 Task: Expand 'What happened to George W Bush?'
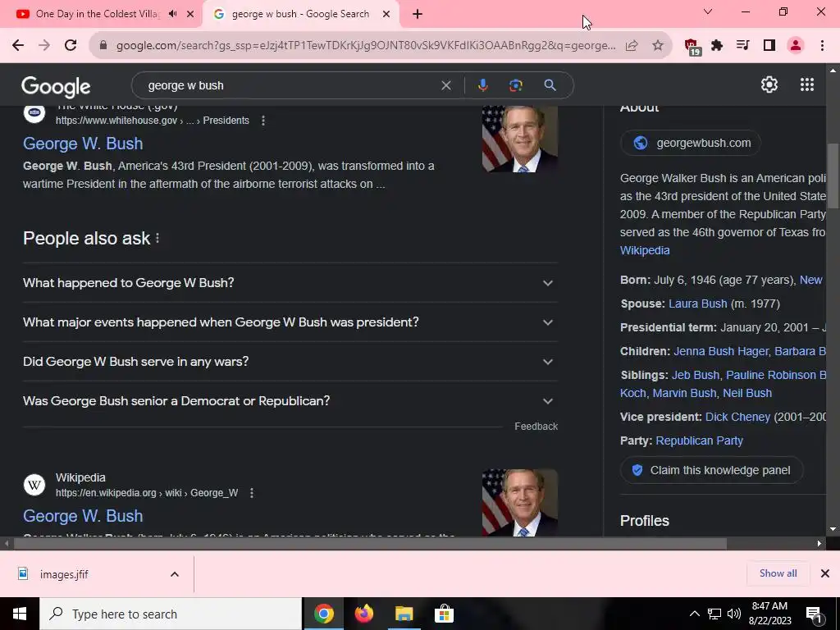pyautogui.click(x=290, y=283)
